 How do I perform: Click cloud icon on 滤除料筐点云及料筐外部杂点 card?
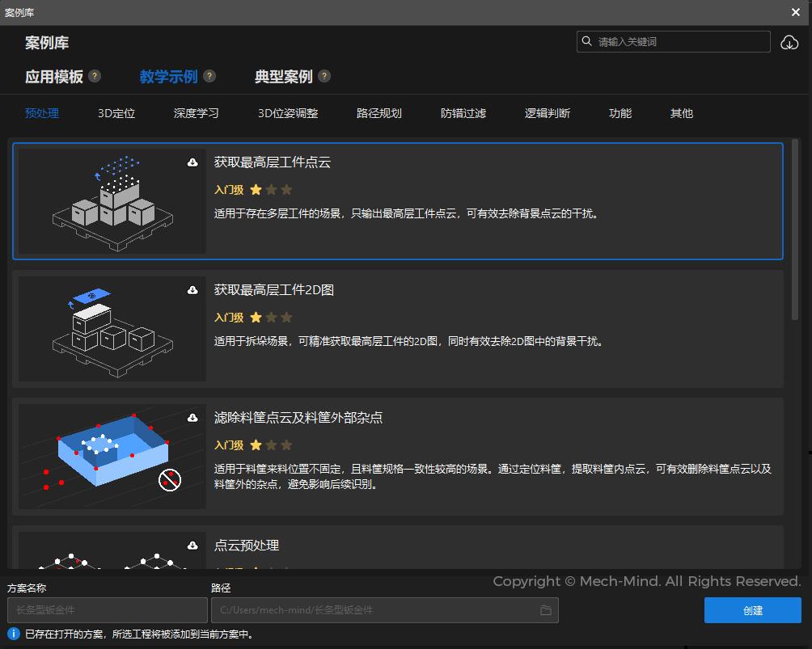coord(192,417)
